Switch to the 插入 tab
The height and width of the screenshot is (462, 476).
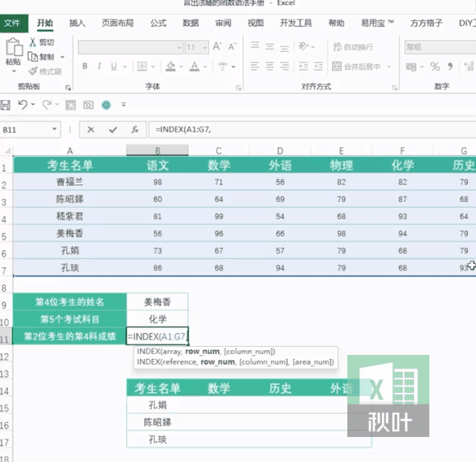coord(77,23)
